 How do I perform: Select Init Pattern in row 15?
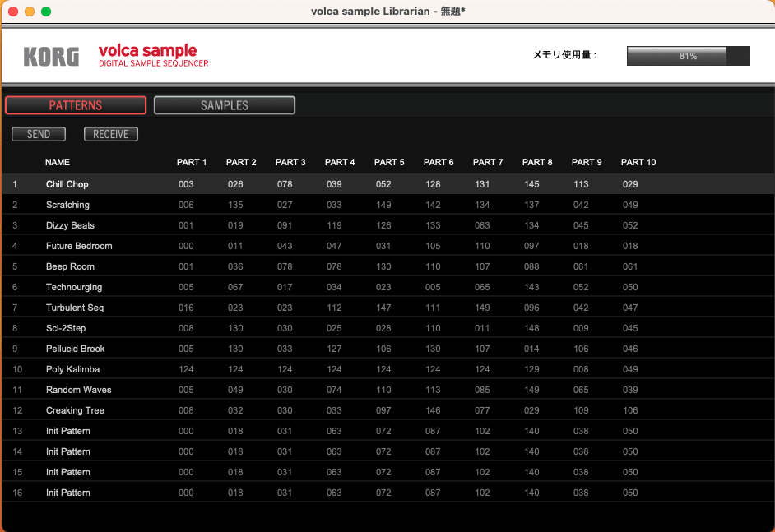pyautogui.click(x=387, y=472)
